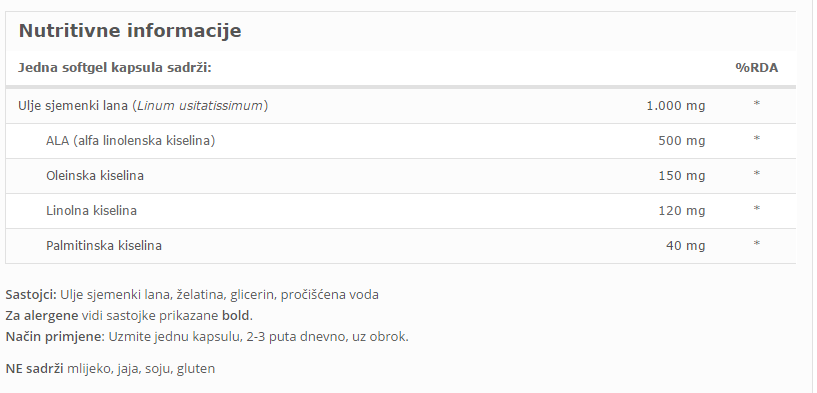Select the %RDA column header
Image resolution: width=817 pixels, height=393 pixels.
pyautogui.click(x=757, y=68)
